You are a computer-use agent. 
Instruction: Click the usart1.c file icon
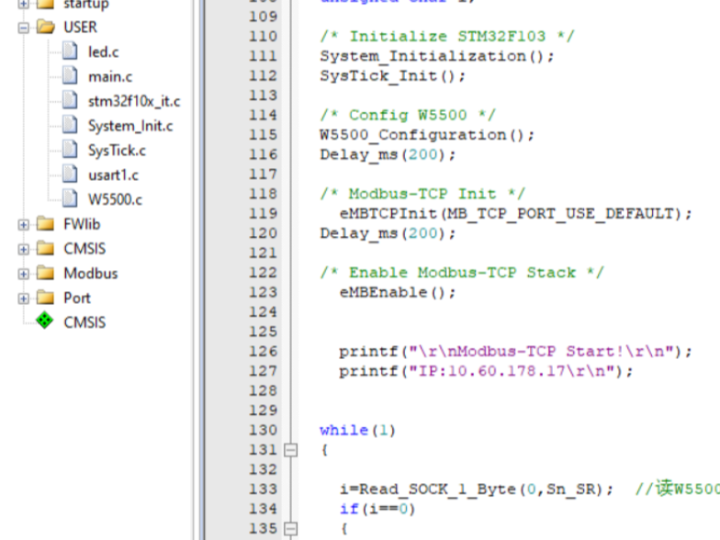(70, 174)
